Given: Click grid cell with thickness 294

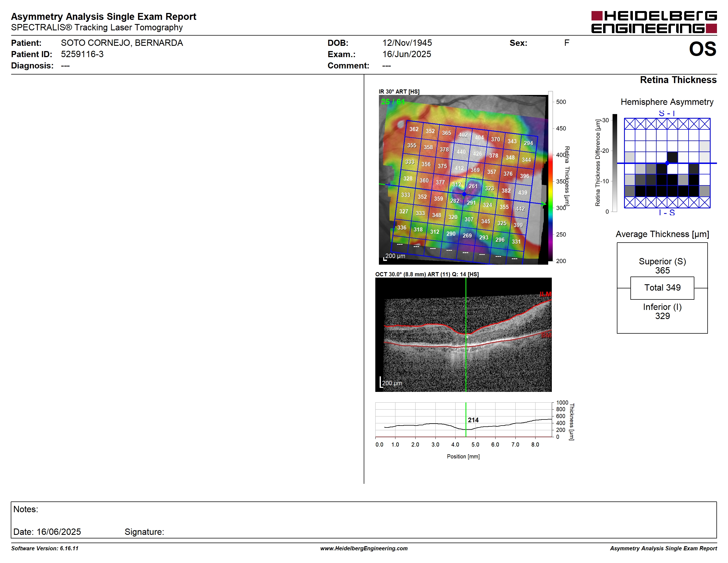Looking at the screenshot, I should (x=528, y=143).
